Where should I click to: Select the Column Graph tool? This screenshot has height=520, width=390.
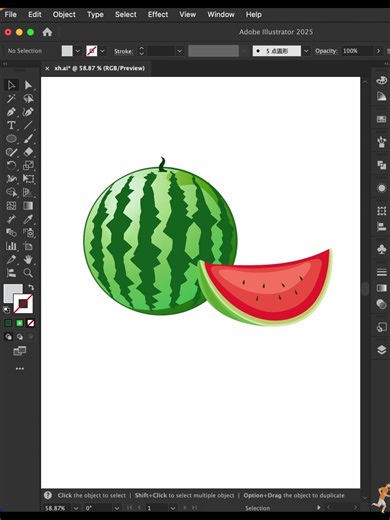coord(11,246)
